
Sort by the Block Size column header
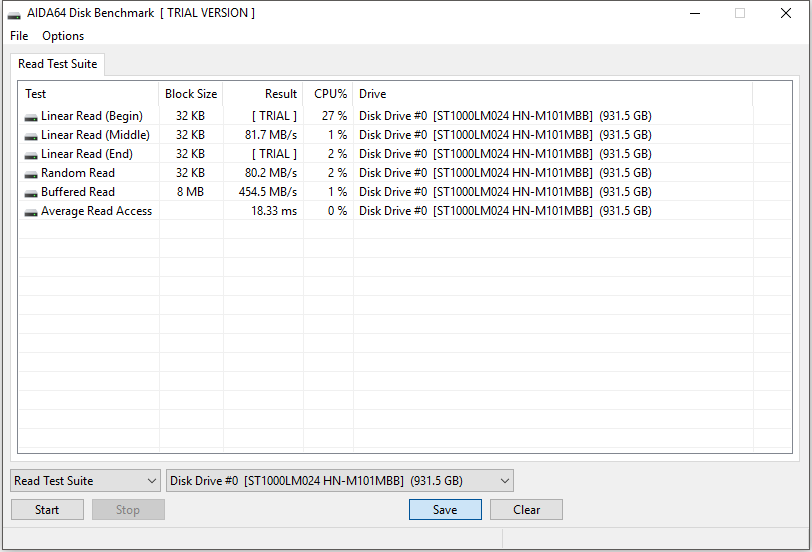click(x=191, y=94)
